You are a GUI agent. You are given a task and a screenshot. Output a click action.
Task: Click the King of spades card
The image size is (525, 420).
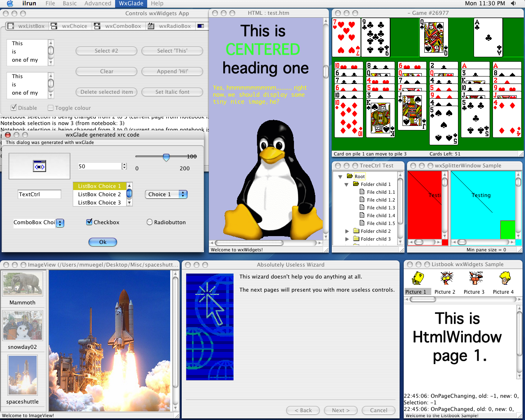tap(380, 118)
